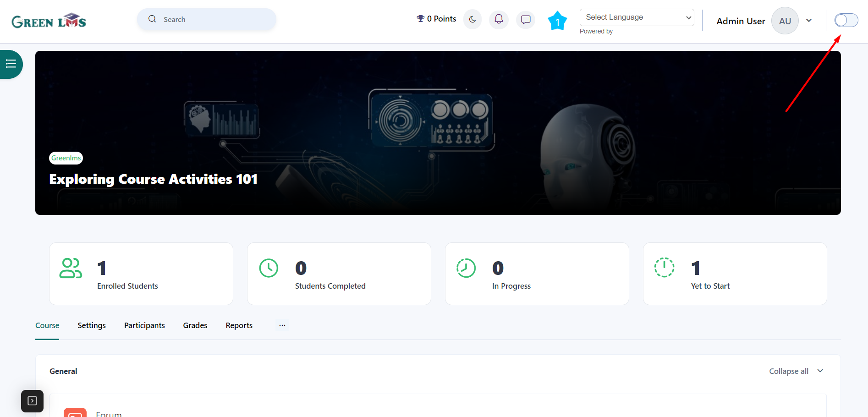Click the Collapse all link

789,371
